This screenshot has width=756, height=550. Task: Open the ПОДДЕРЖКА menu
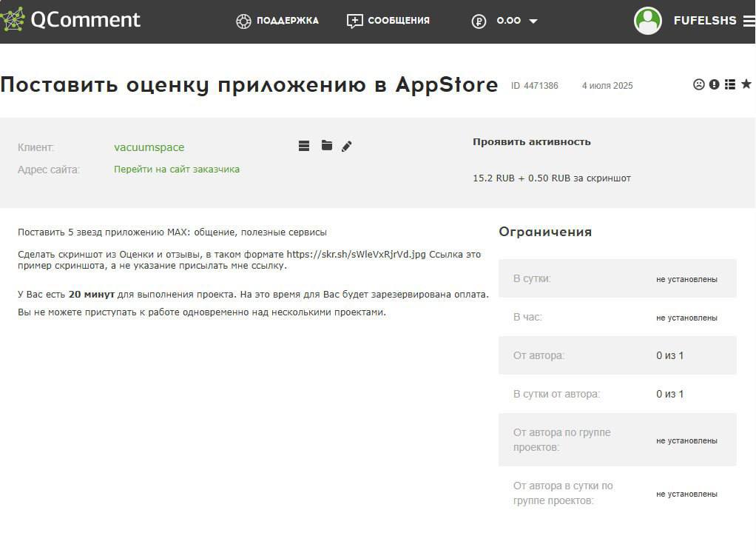[x=288, y=21]
